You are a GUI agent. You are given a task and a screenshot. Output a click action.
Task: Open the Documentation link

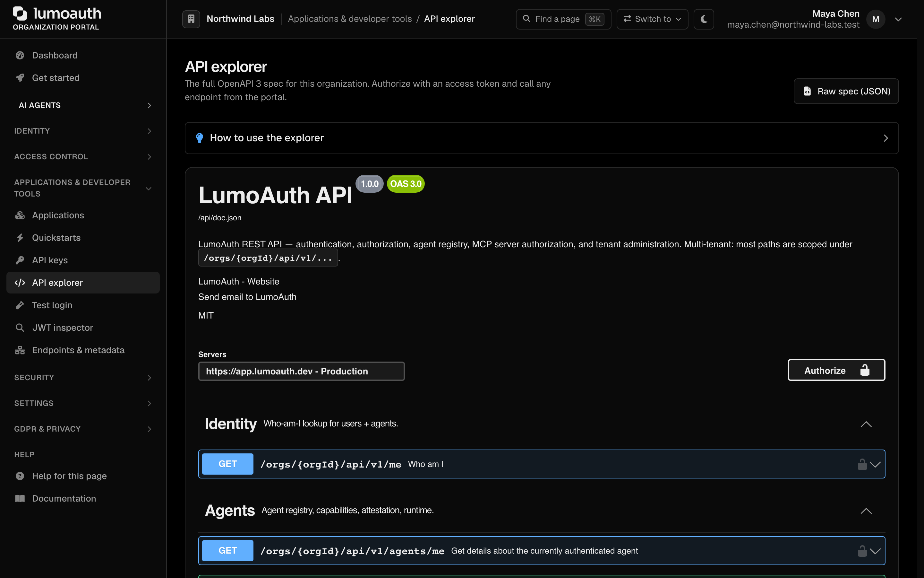click(83, 498)
